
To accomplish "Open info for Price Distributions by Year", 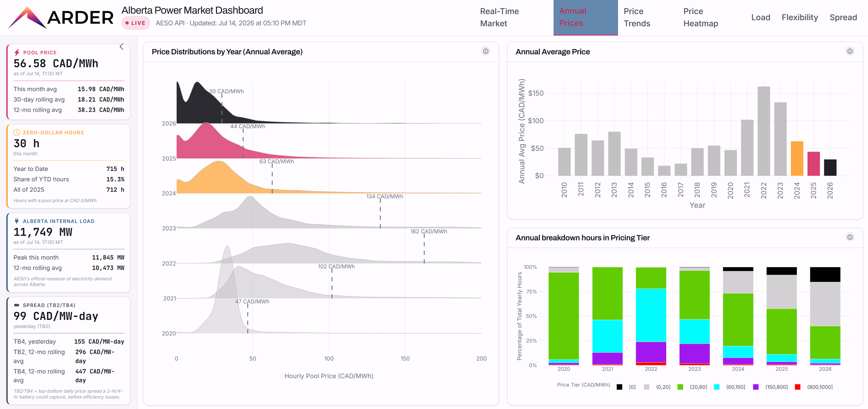I will click(x=486, y=51).
